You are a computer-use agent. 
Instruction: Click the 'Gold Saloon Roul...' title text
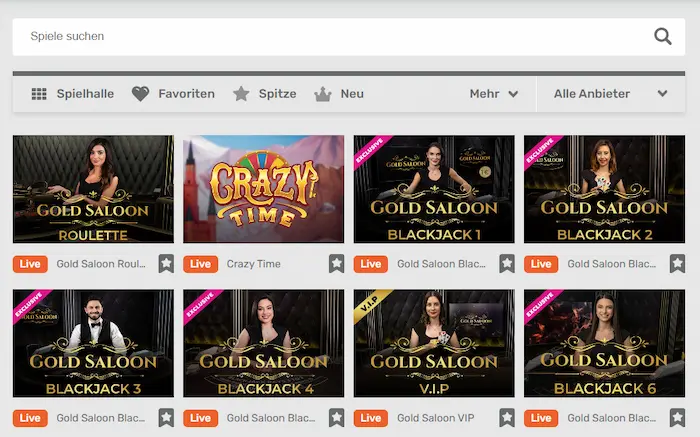click(101, 264)
